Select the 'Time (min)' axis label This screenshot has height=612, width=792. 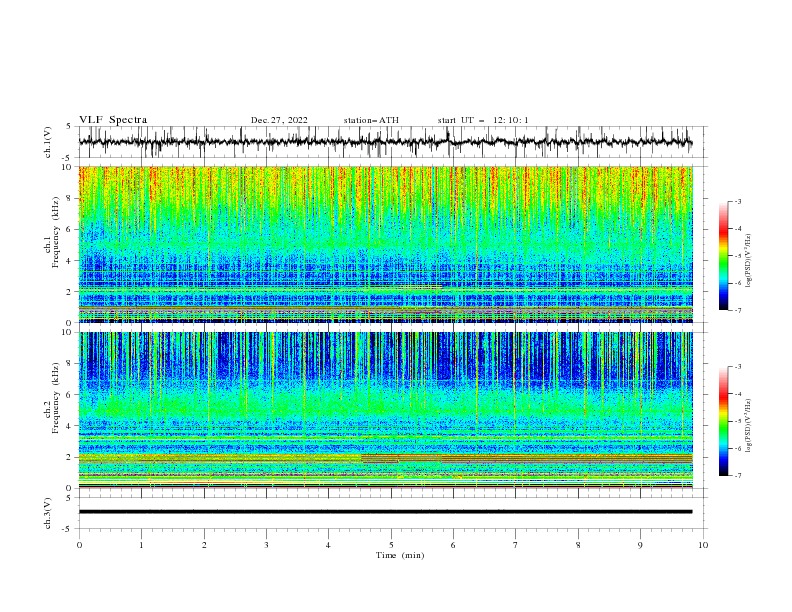click(x=400, y=555)
